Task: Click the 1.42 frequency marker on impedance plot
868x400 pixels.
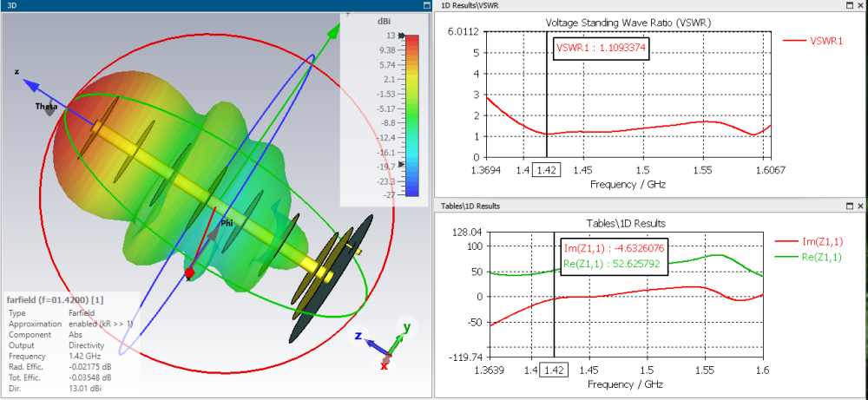Action: (x=553, y=370)
